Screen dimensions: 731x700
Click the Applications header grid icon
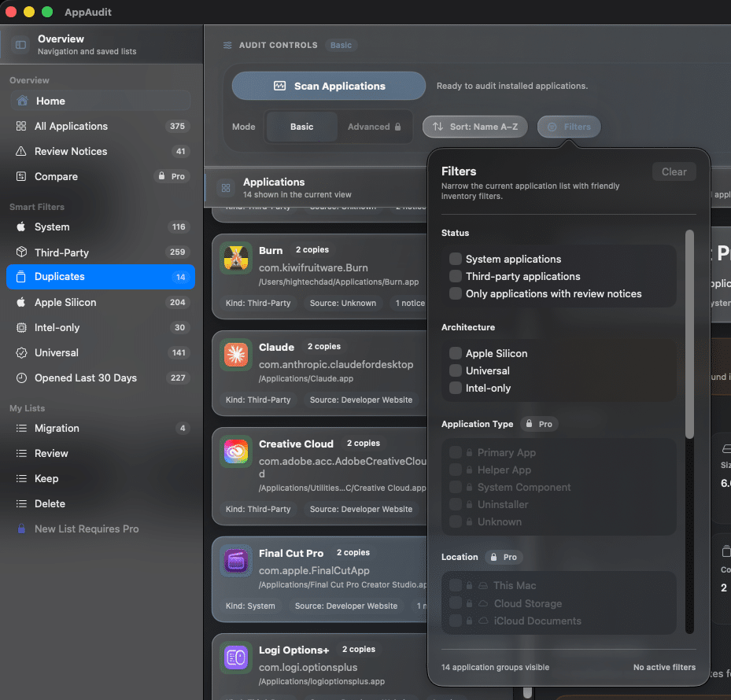click(226, 188)
